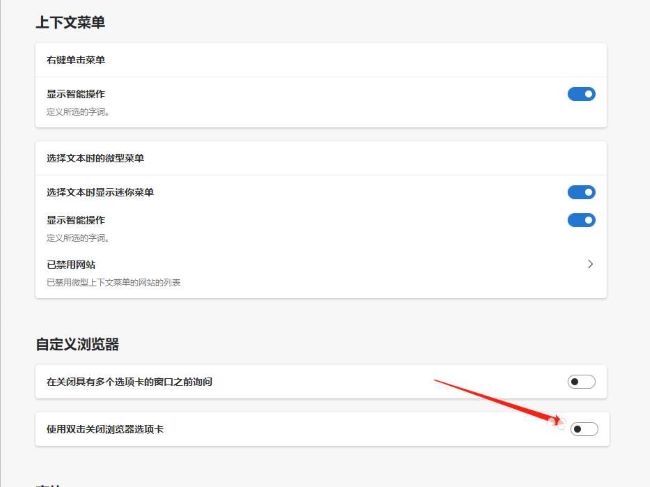
Task: Open 已禁用网站 chevron arrow
Action: click(590, 264)
